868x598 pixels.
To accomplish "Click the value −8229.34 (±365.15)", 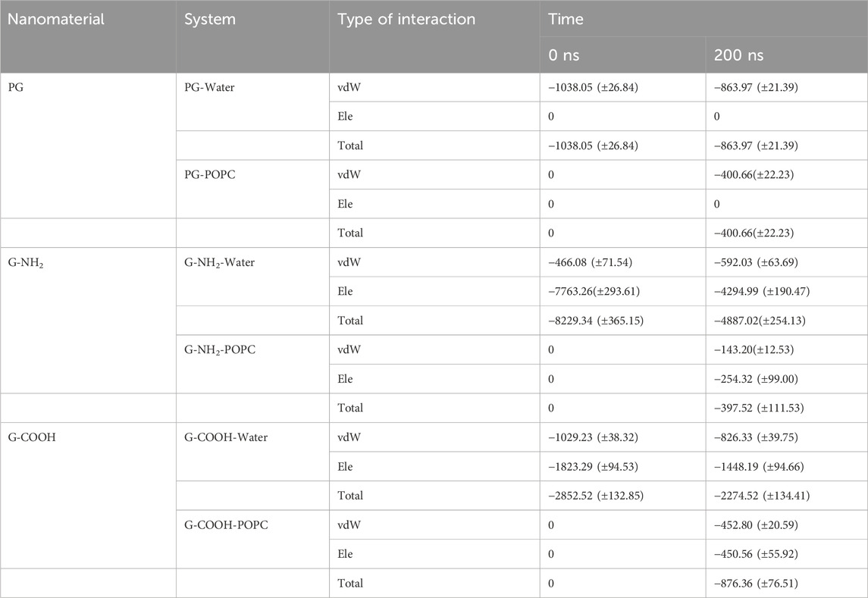I will click(596, 321).
